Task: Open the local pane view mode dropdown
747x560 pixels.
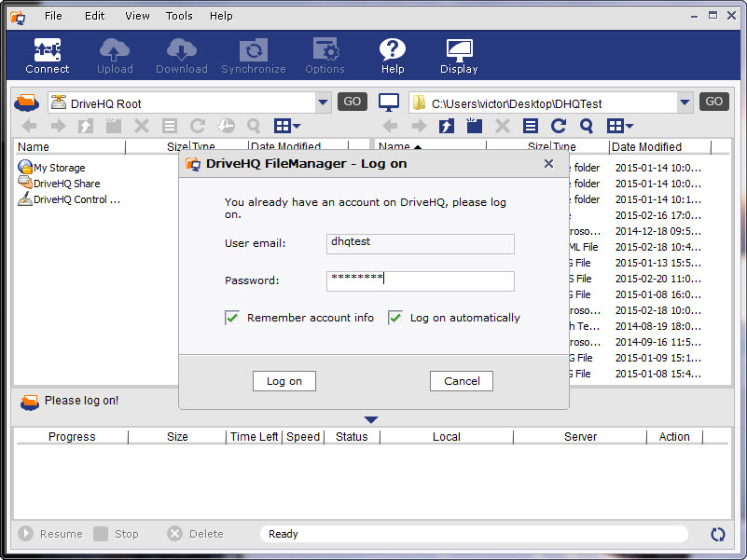Action: click(x=620, y=126)
